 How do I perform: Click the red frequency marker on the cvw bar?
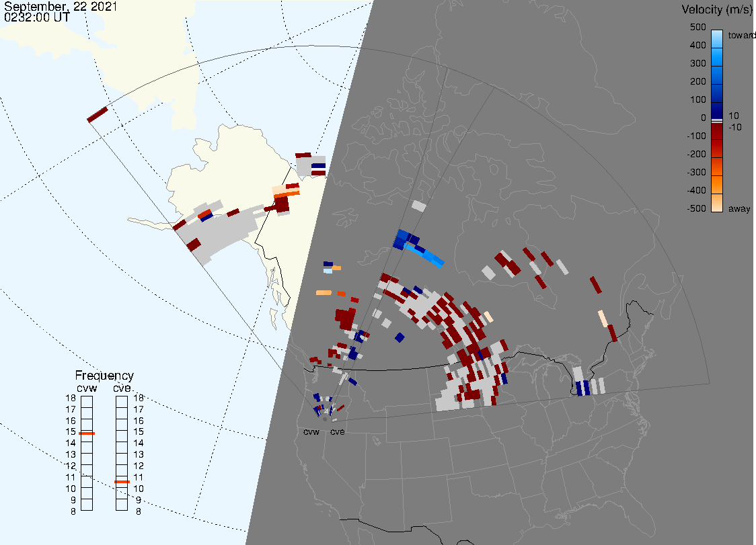click(87, 433)
